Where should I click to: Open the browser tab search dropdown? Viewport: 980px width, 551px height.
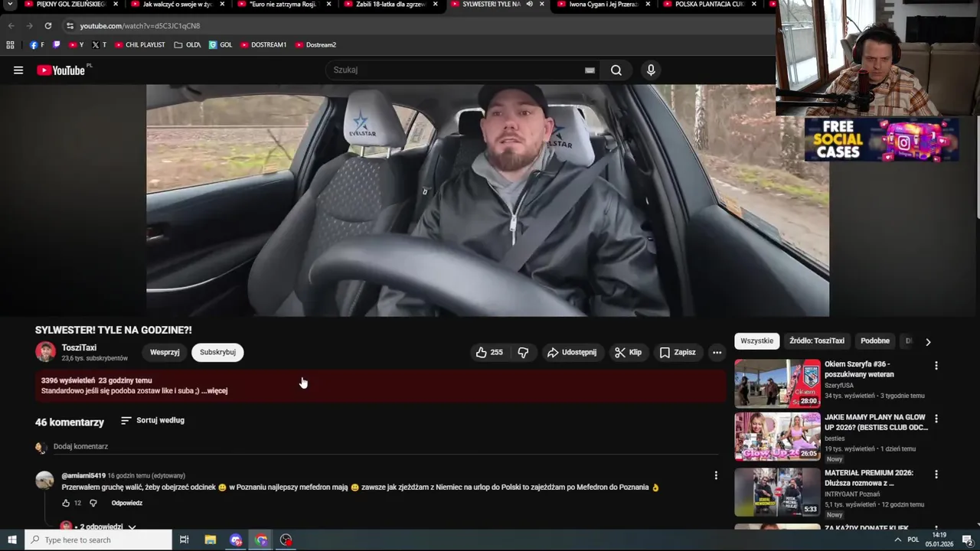point(10,4)
